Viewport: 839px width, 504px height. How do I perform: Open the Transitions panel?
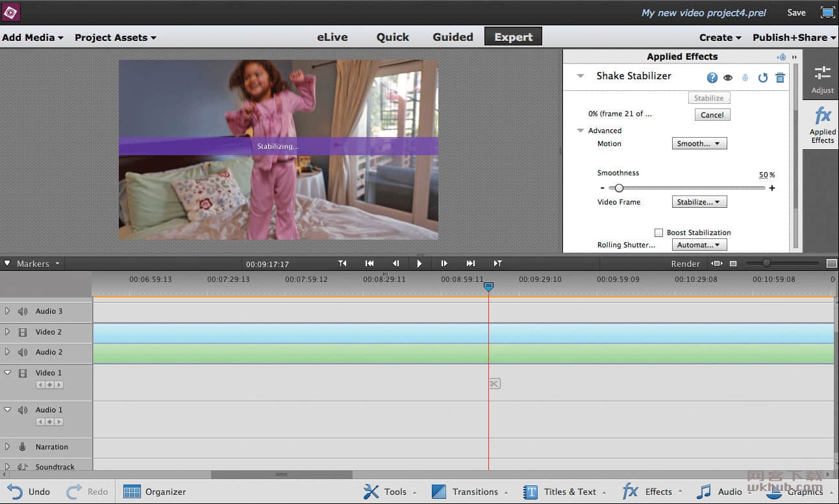point(469,492)
